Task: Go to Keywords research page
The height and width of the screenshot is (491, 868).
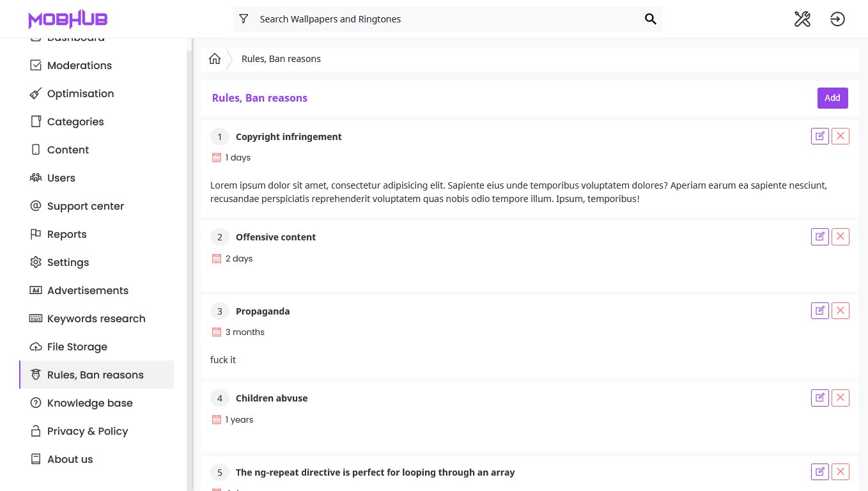Action: pos(96,318)
